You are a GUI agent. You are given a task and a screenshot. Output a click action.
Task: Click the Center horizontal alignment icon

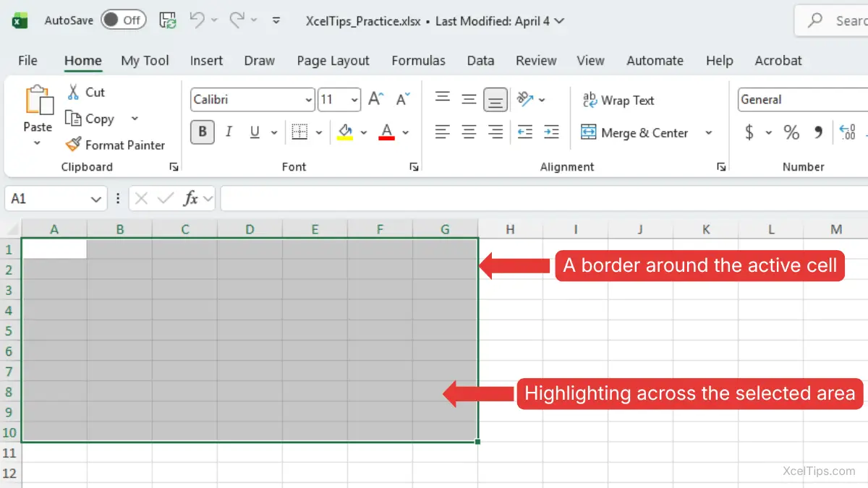point(469,132)
